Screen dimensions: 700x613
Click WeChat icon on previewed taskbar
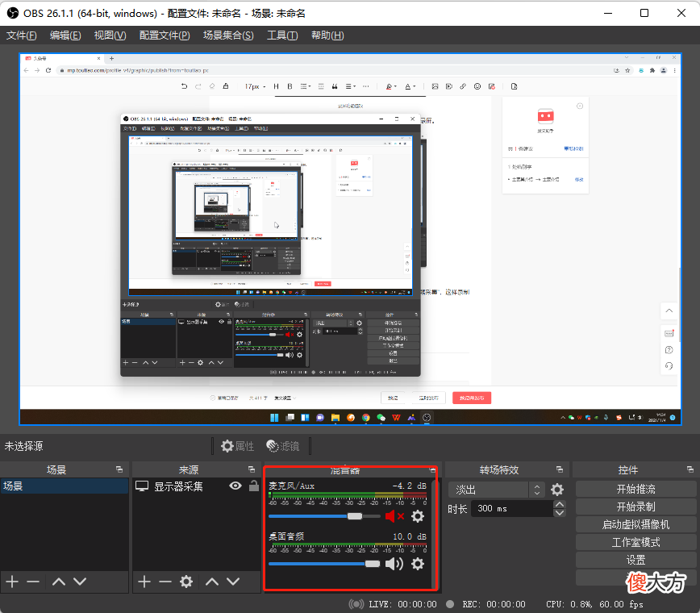(381, 418)
